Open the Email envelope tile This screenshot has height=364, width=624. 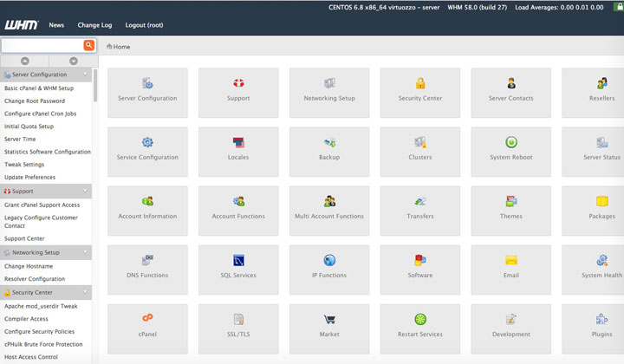[511, 270]
